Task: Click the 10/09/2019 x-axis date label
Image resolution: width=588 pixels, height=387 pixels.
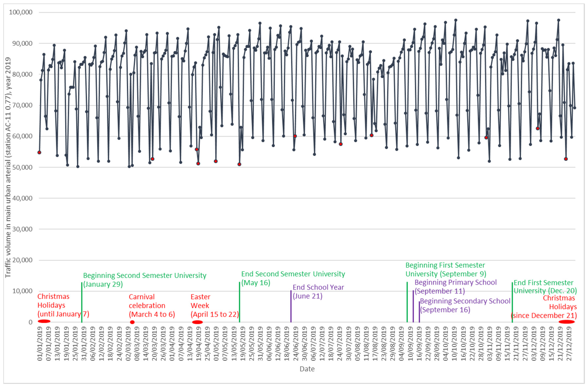Action: 411,344
